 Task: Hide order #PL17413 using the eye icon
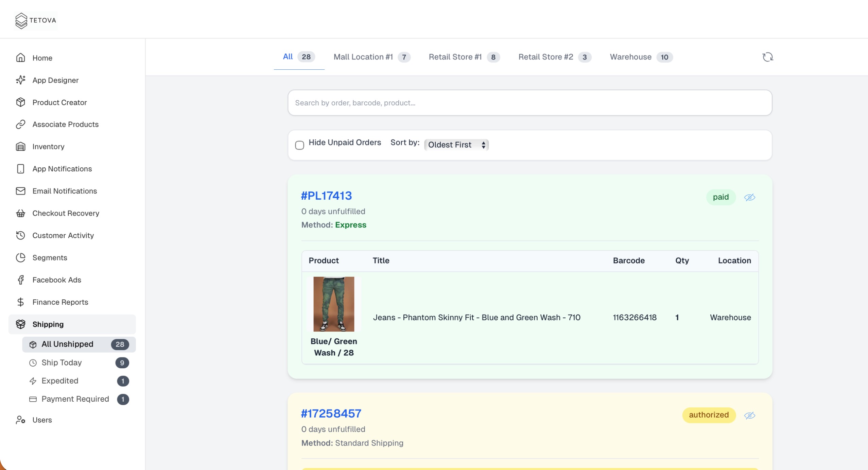(x=749, y=197)
